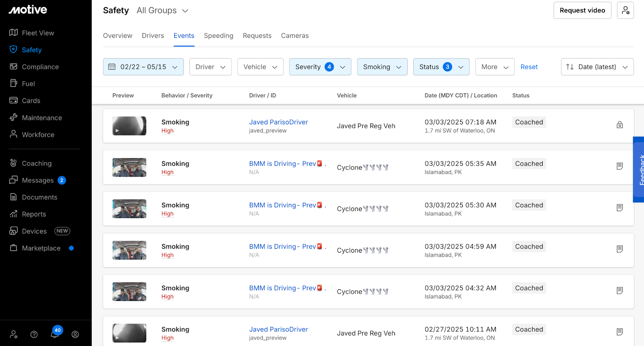Image resolution: width=644 pixels, height=346 pixels.
Task: Open the Status filter dropdown
Action: click(441, 67)
